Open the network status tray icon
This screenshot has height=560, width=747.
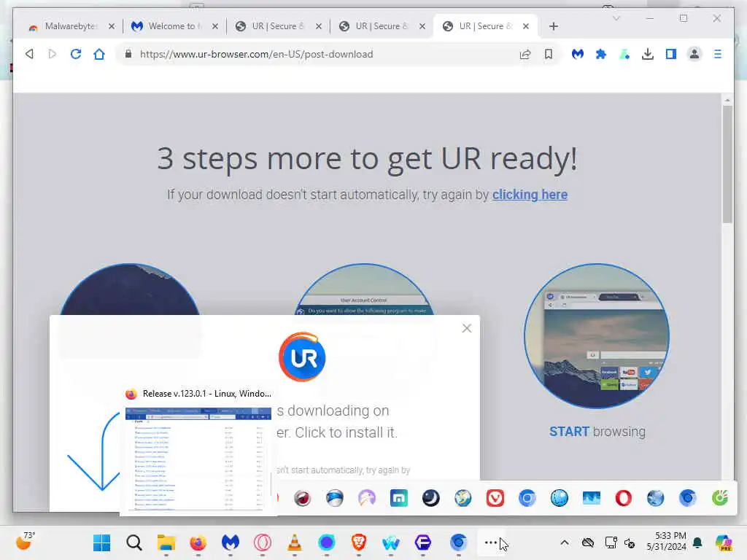tap(611, 542)
